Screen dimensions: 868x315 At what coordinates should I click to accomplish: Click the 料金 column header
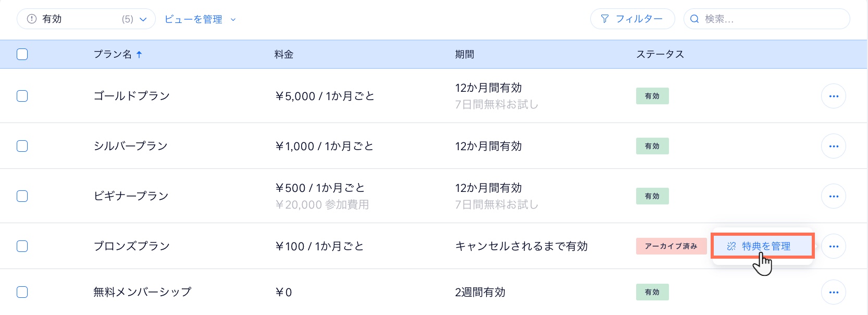pyautogui.click(x=284, y=54)
